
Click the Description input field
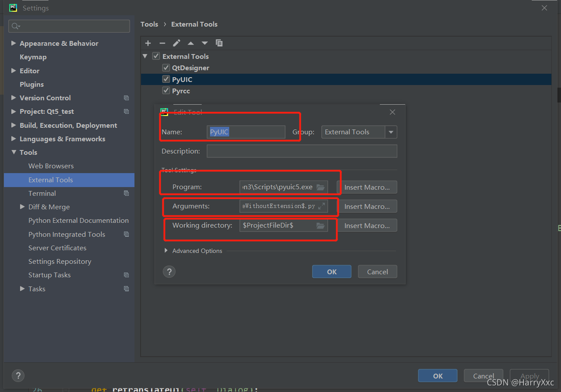(x=302, y=151)
